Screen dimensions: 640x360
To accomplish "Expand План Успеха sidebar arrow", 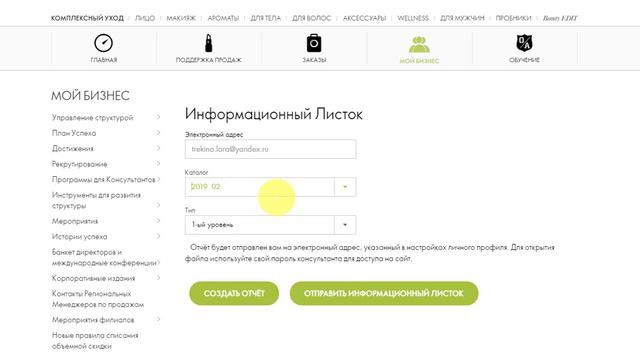I will tap(158, 133).
